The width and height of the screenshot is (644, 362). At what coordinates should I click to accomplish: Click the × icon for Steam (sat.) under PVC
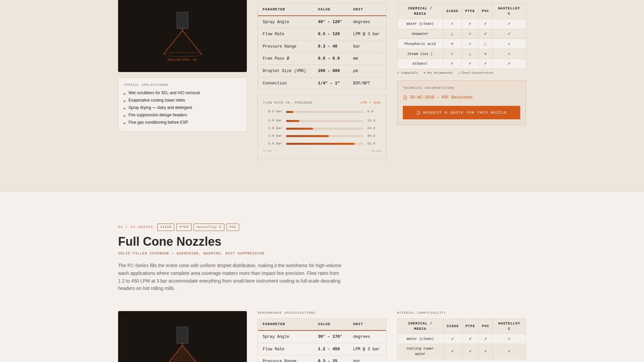(485, 54)
